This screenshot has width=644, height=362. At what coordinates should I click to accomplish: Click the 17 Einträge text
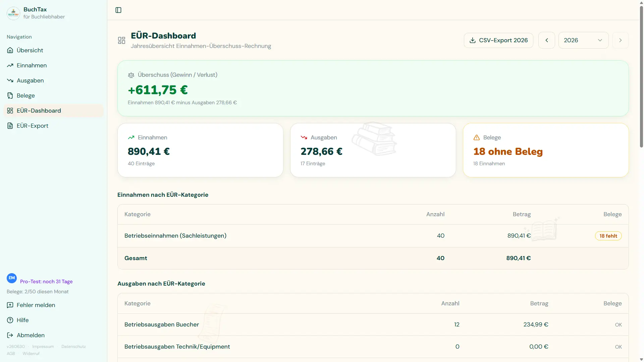(x=313, y=164)
